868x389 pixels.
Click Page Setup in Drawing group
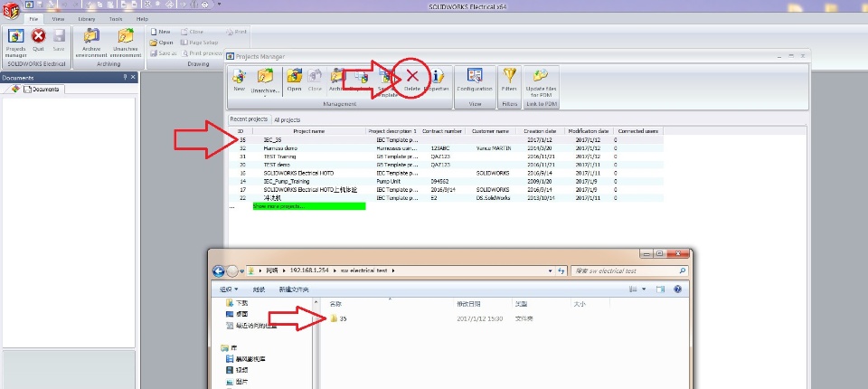(199, 43)
